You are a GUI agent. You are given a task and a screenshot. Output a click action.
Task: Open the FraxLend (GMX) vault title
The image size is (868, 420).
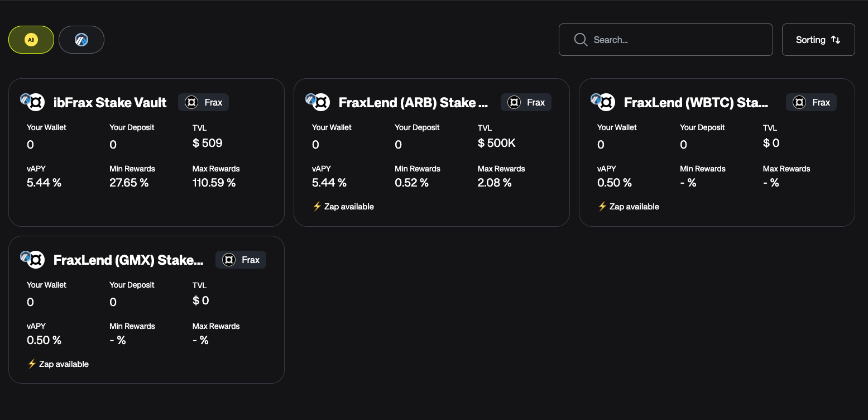point(128,260)
